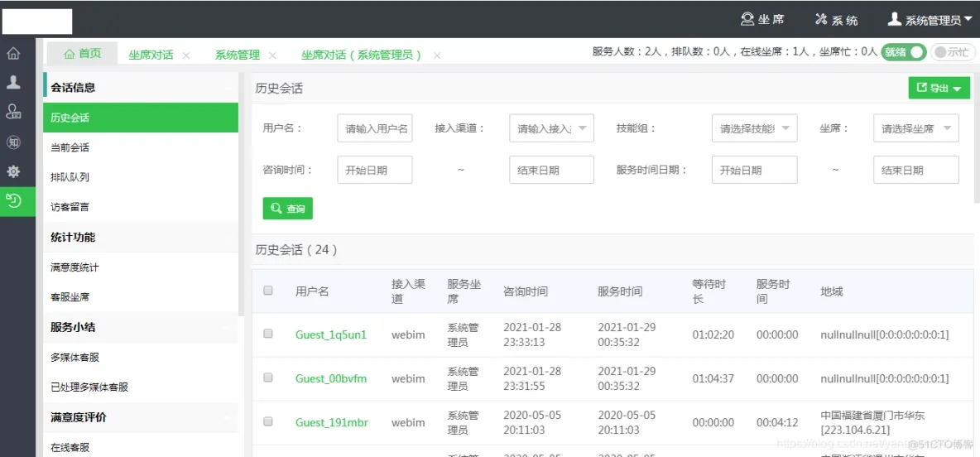Open the 技能组 skill group dropdown
The image size is (980, 457).
(x=754, y=128)
